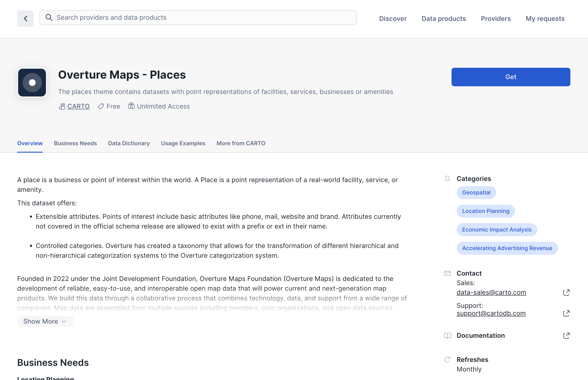Image resolution: width=588 pixels, height=380 pixels.
Task: Click the Unlimited Access label
Action: 163,106
